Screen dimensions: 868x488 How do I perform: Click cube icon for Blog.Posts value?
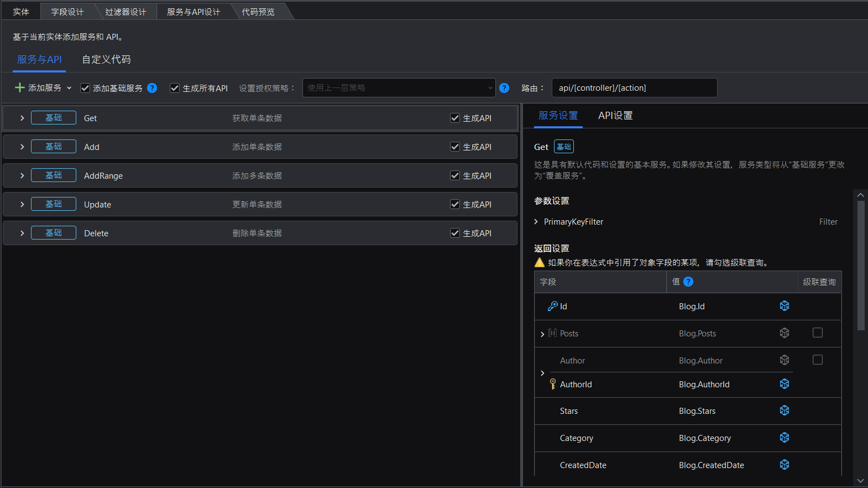[x=785, y=333]
